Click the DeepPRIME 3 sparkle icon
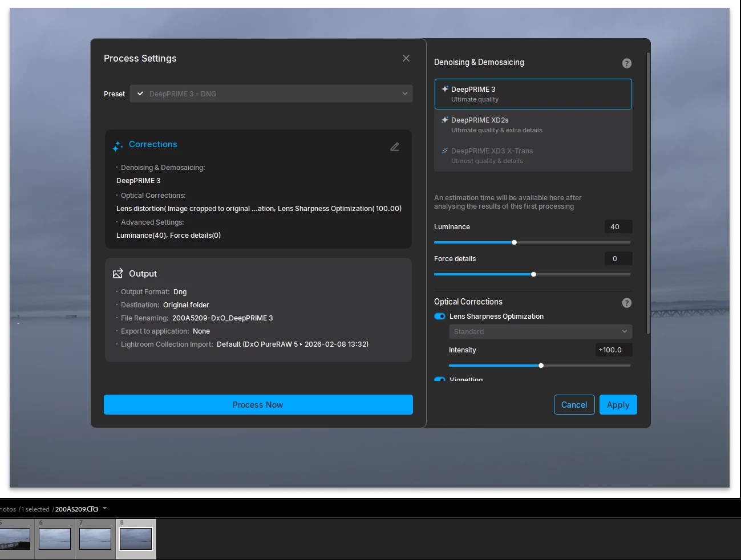This screenshot has height=560, width=741. point(445,88)
